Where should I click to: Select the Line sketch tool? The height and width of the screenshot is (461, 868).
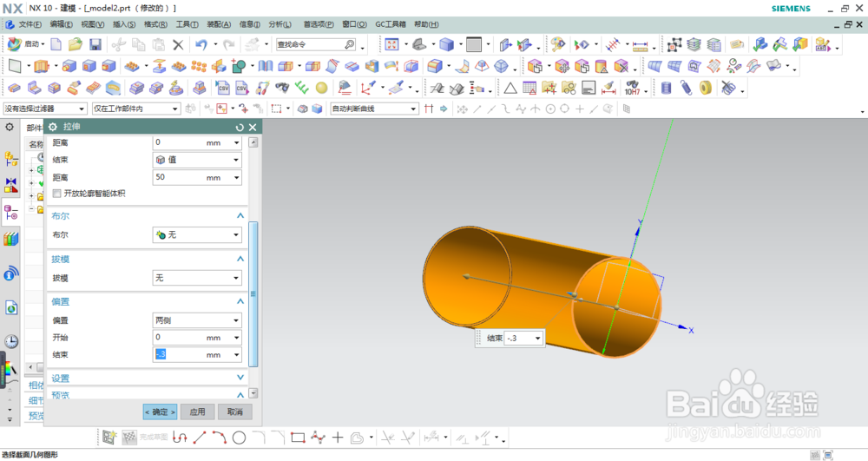[x=200, y=438]
